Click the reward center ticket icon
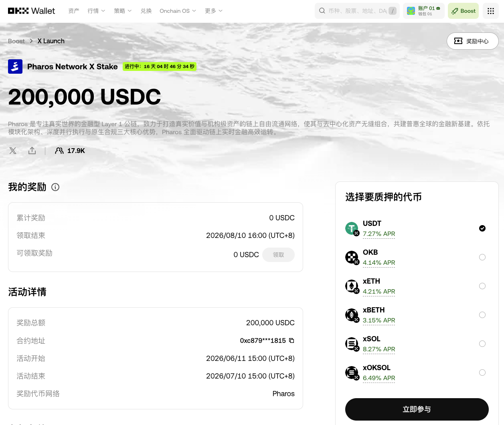The width and height of the screenshot is (504, 425). coord(458,41)
